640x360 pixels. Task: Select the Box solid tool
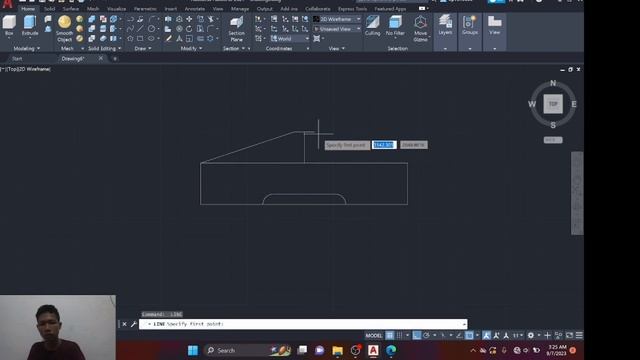tap(9, 25)
